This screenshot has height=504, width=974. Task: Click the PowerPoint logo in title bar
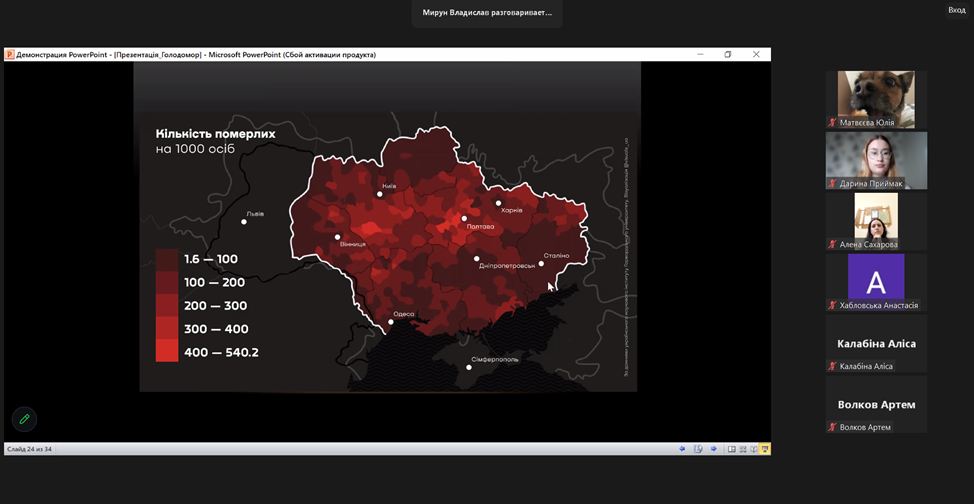[10, 55]
